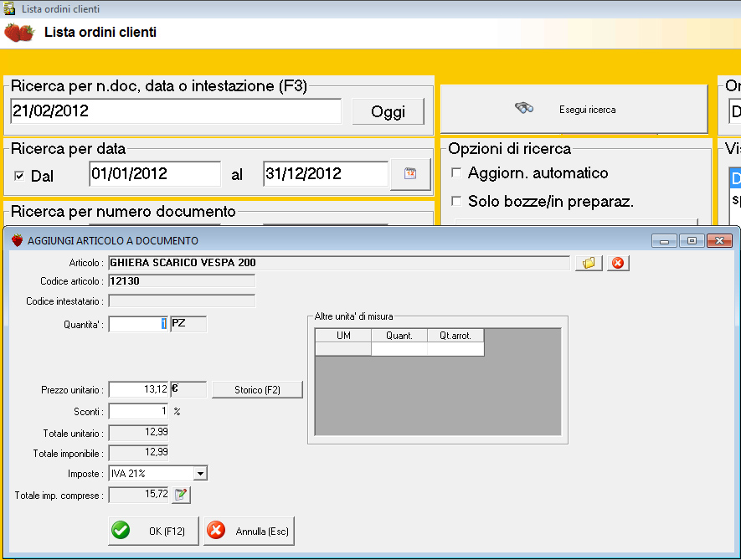The image size is (741, 560).
Task: Click the Totale imponibile value 12,99
Action: point(138,453)
